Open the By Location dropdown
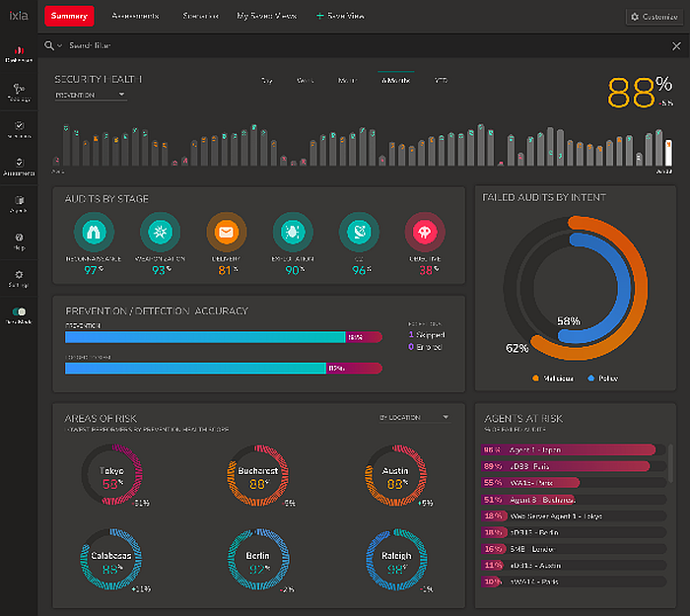The width and height of the screenshot is (690, 616). coord(414,418)
